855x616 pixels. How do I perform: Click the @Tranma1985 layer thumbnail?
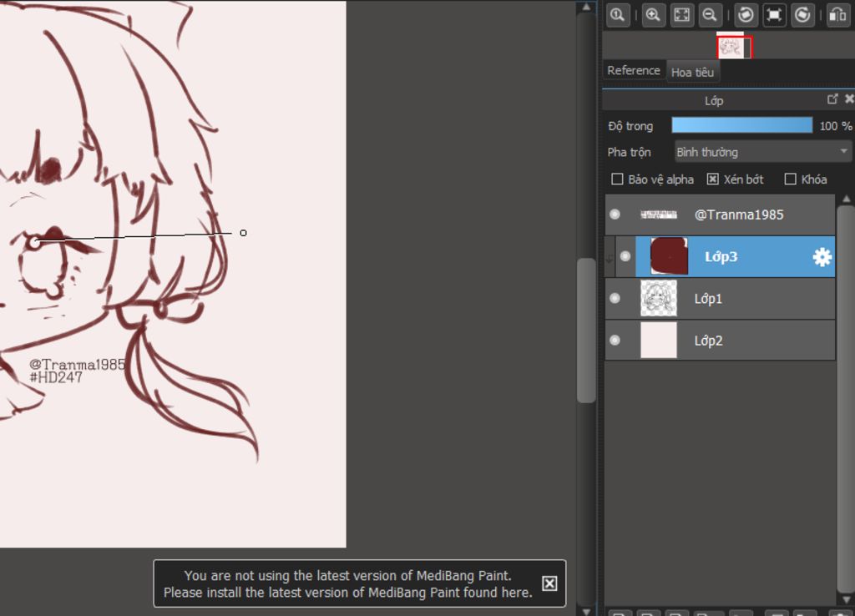[x=659, y=215]
